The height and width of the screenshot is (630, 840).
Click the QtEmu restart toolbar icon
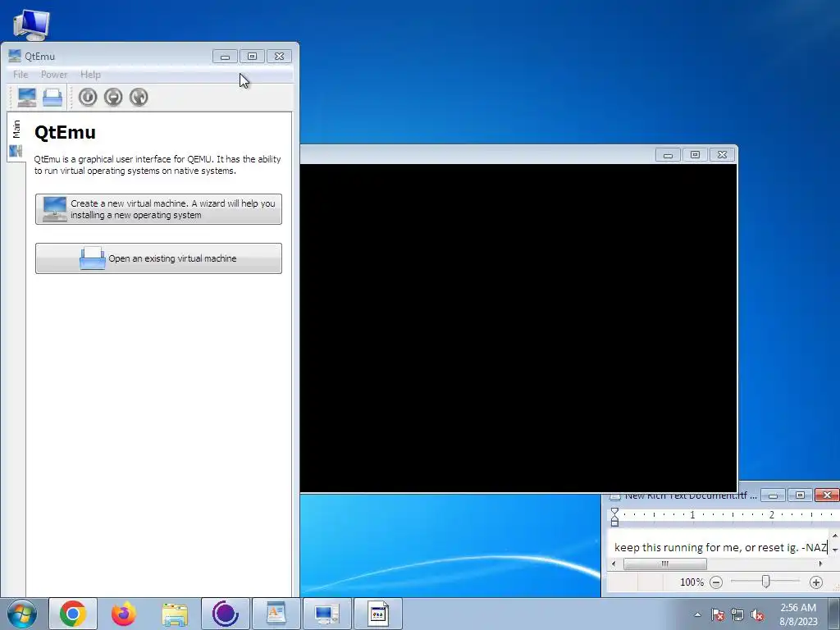[x=139, y=97]
